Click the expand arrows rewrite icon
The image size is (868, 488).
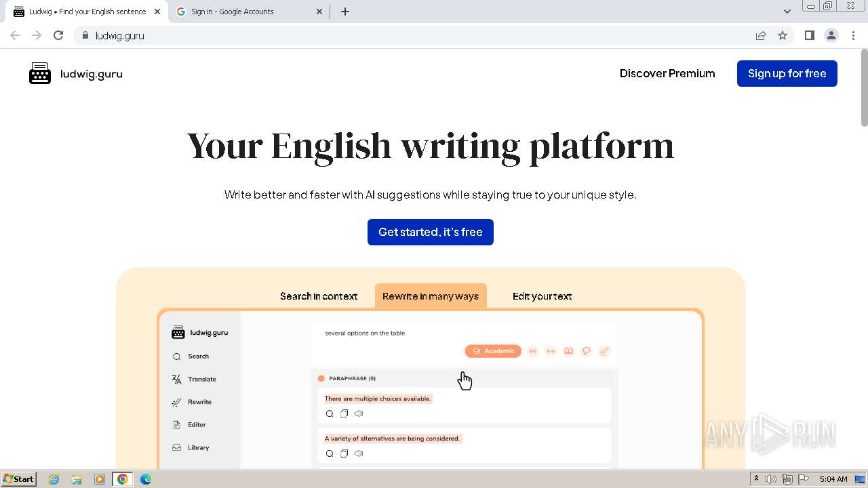pos(551,351)
